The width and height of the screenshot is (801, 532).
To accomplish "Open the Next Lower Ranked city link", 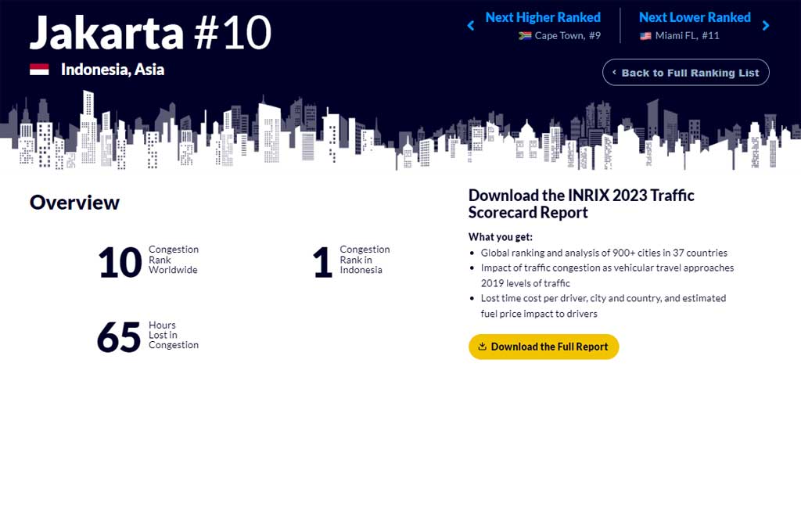I will [695, 17].
